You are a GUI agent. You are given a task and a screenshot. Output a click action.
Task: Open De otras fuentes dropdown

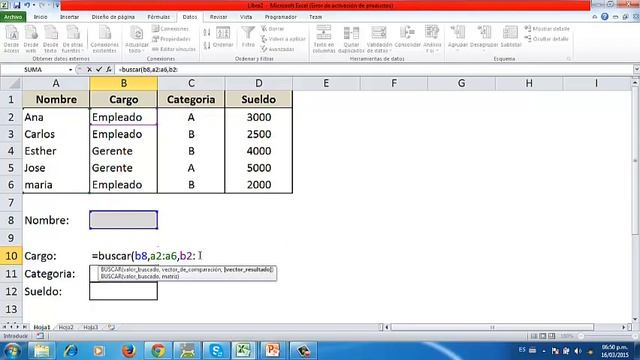(x=73, y=39)
